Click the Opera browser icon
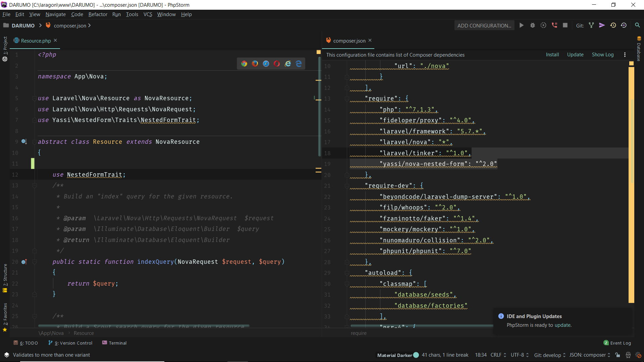This screenshot has width=644, height=362. pos(277,64)
